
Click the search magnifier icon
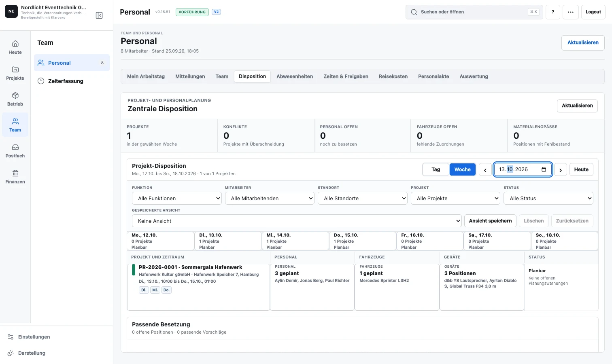(x=414, y=12)
